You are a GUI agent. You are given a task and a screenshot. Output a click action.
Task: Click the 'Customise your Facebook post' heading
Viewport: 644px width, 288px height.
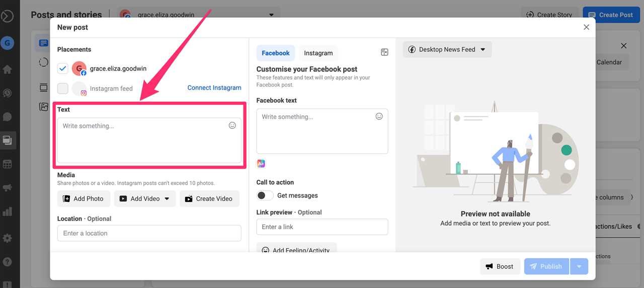(x=307, y=69)
